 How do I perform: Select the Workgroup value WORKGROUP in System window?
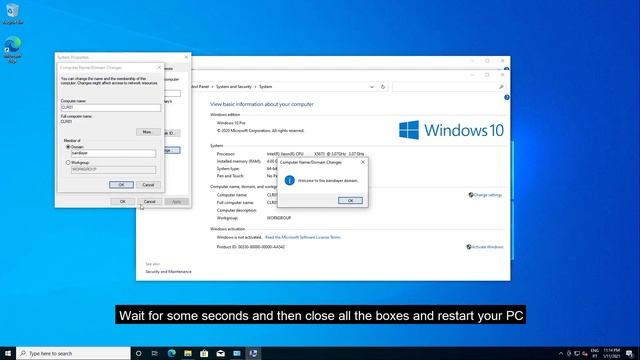(279, 218)
